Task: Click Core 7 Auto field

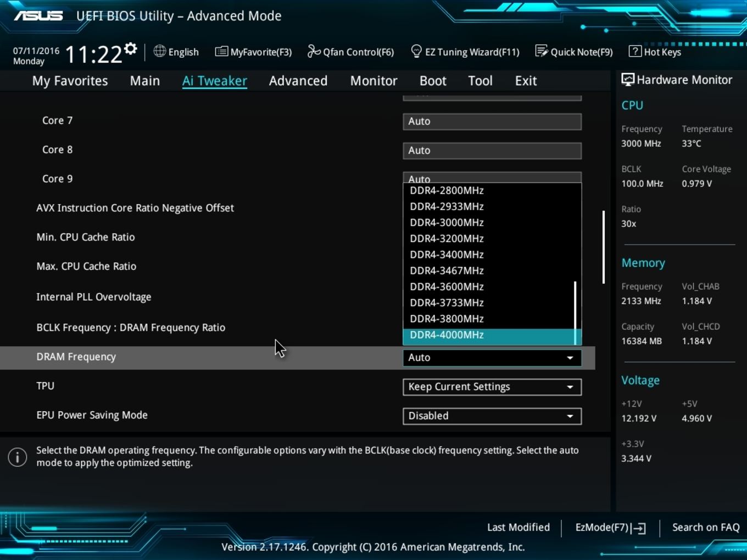Action: (492, 121)
